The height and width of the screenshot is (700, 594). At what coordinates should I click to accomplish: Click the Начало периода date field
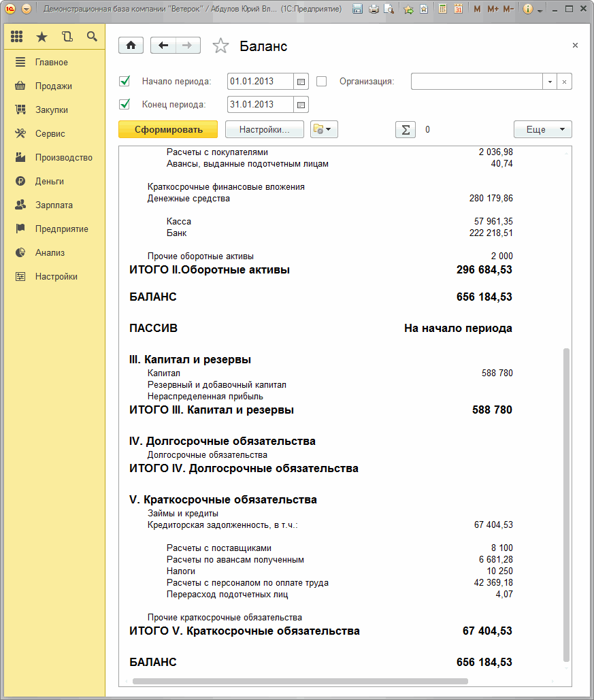coord(261,81)
